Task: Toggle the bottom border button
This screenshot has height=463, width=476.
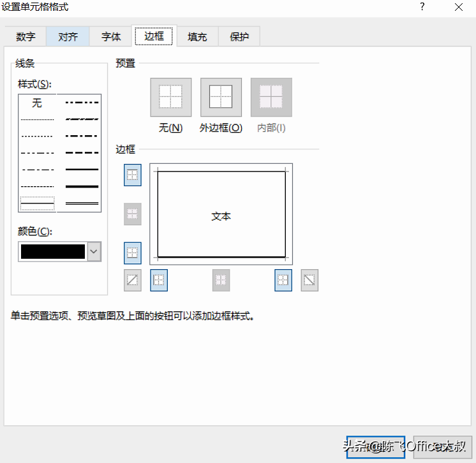Action: [x=132, y=253]
